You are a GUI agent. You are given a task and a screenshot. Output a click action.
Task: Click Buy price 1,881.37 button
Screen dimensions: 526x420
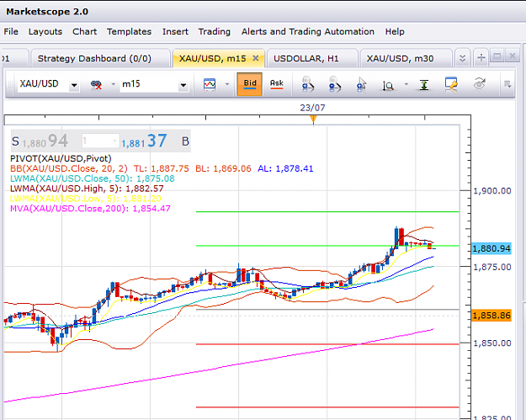156,141
